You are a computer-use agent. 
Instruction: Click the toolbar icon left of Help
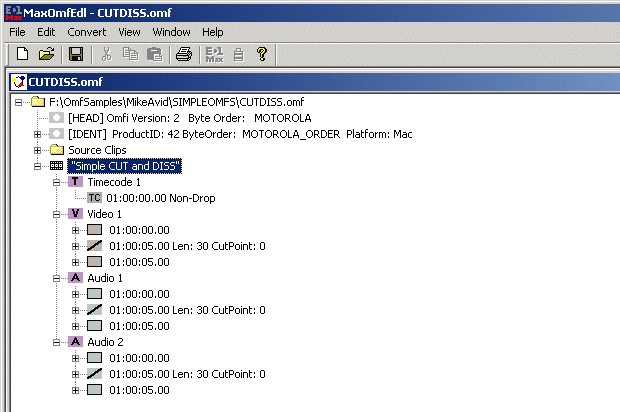point(238,55)
